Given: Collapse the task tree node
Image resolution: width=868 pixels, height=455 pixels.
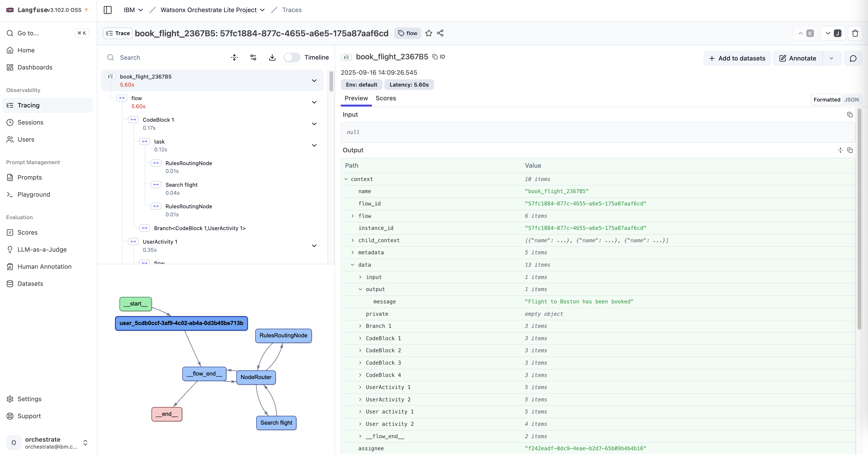Looking at the screenshot, I should point(314,145).
